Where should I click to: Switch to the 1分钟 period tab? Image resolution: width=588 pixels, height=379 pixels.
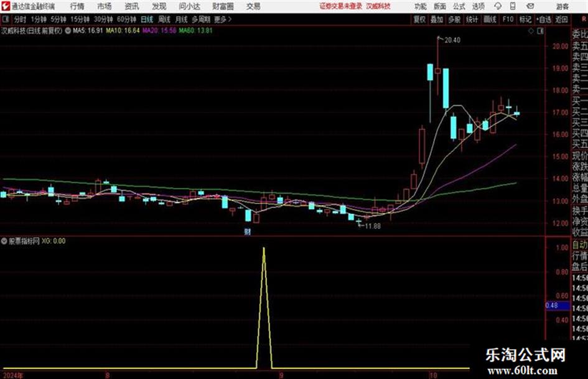[x=39, y=19]
